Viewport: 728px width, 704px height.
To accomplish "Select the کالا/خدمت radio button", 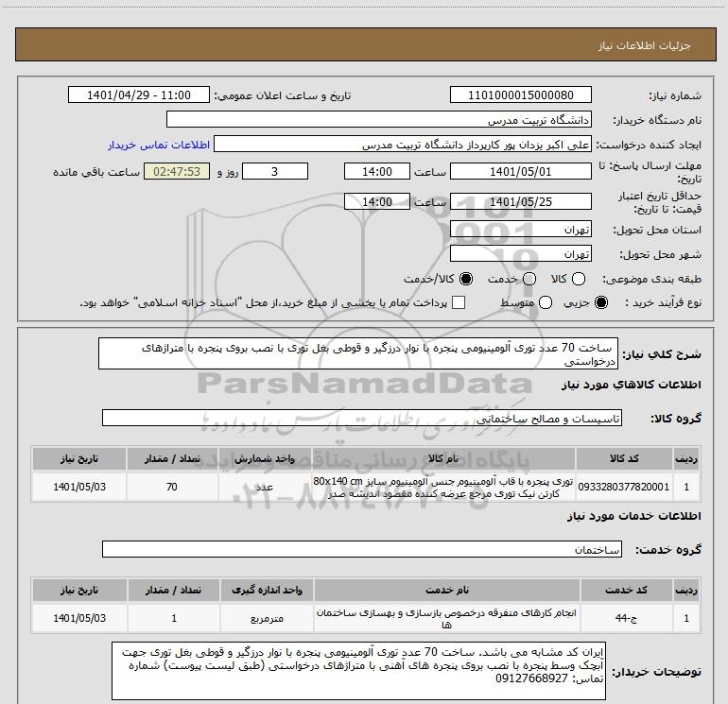I will 466,279.
